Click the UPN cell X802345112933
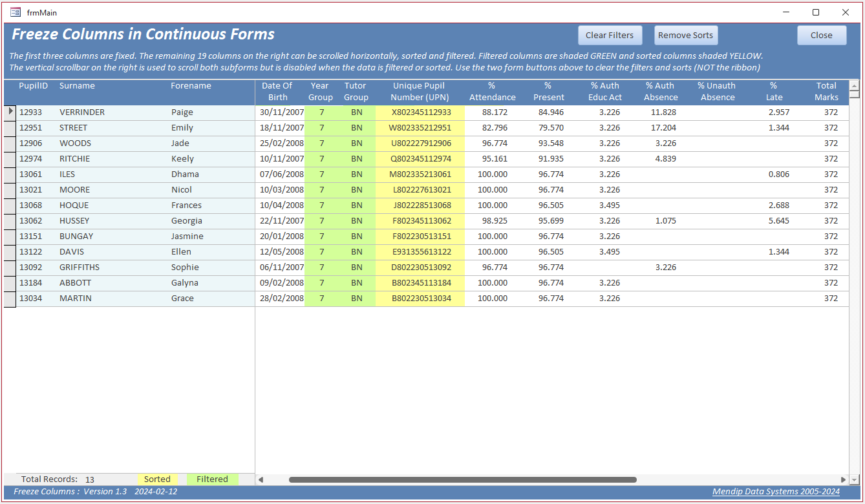The height and width of the screenshot is (504, 865). click(421, 112)
